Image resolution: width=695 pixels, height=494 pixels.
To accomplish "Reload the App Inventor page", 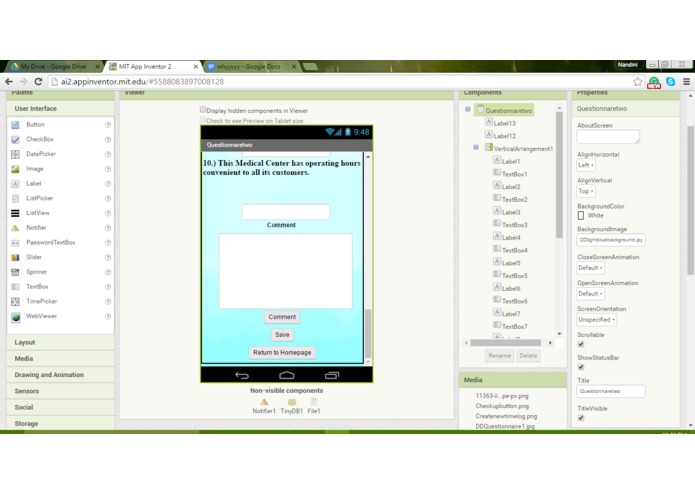I will coord(39,82).
